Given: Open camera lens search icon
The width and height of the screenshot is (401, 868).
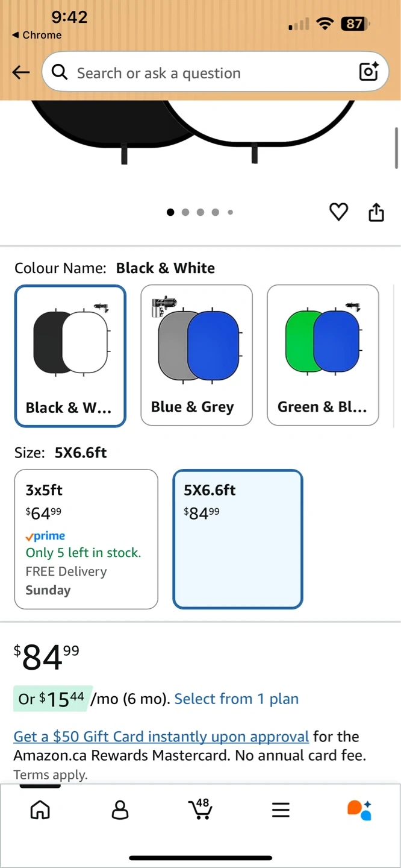Looking at the screenshot, I should tap(368, 72).
